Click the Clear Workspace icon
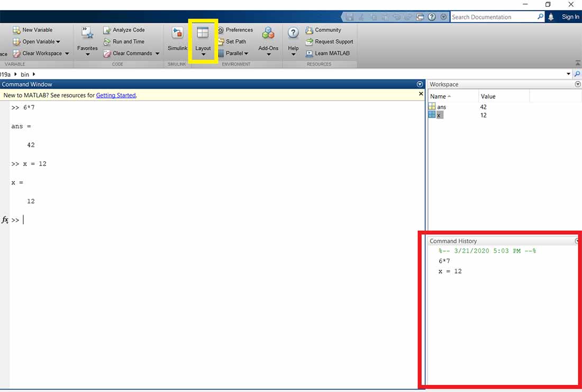This screenshot has width=582, height=392. click(16, 53)
